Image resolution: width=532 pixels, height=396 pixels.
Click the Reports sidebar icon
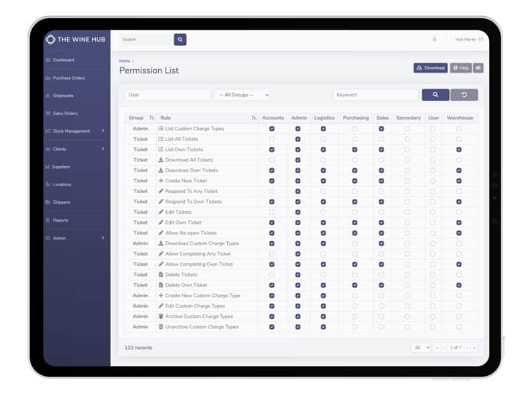(48, 220)
